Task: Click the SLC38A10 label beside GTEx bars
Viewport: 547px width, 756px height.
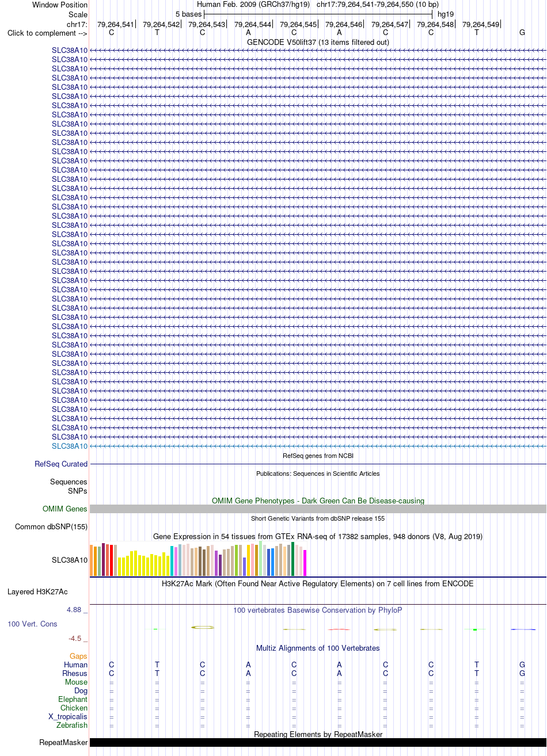Action: coord(70,560)
